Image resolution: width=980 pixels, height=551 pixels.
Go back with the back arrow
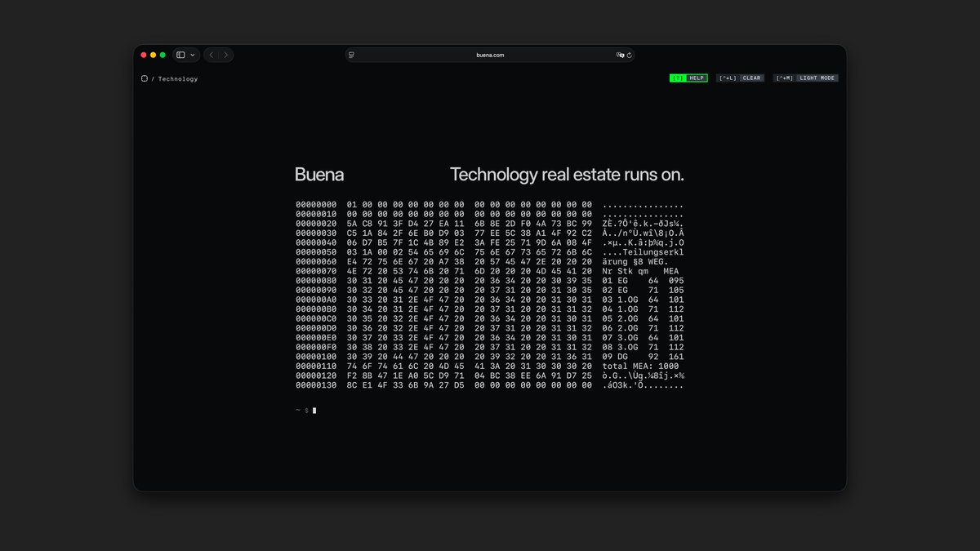tap(211, 55)
